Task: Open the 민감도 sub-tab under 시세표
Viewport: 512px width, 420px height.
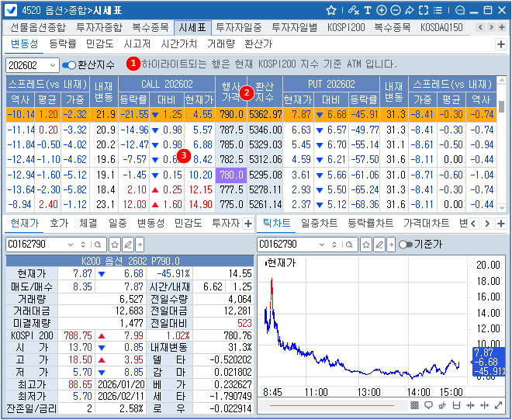Action: (x=100, y=44)
